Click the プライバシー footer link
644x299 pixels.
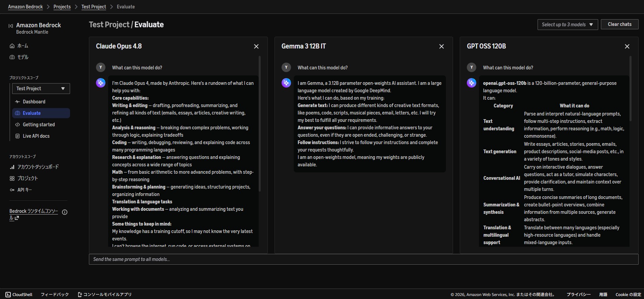point(579,295)
